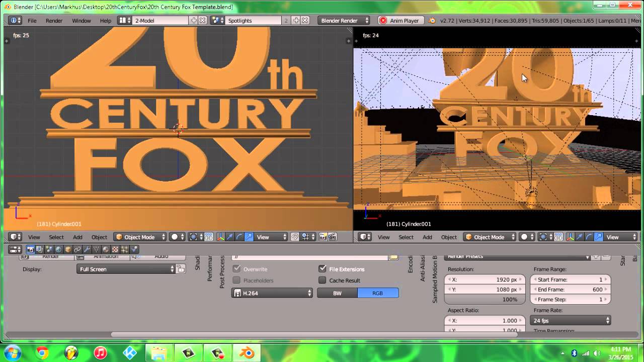The image size is (644, 362).
Task: Open transform orientation View dropdown, left viewport
Action: tap(271, 237)
